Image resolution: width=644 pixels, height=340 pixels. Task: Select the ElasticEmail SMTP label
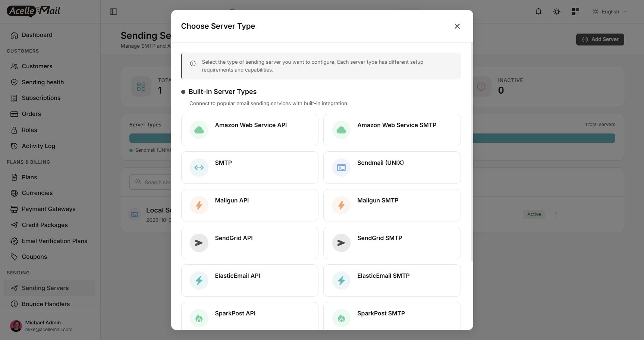pos(383,276)
